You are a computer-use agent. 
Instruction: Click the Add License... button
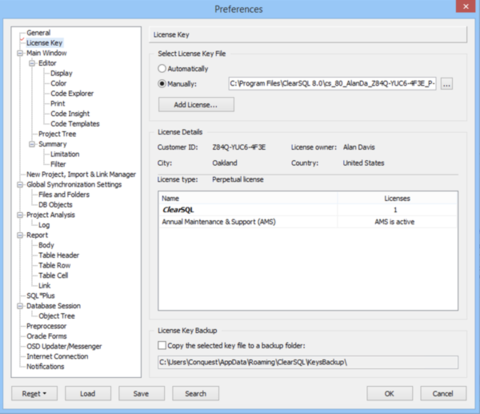(x=196, y=105)
